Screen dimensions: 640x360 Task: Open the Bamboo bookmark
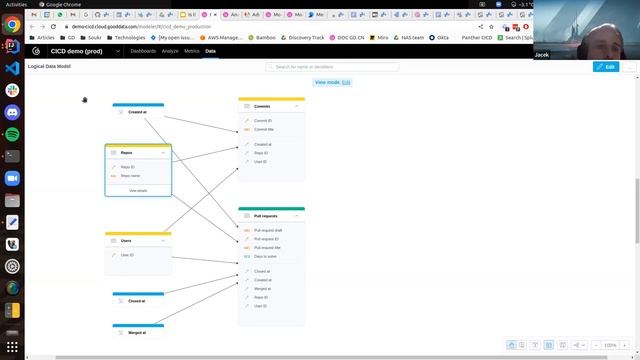pyautogui.click(x=262, y=38)
